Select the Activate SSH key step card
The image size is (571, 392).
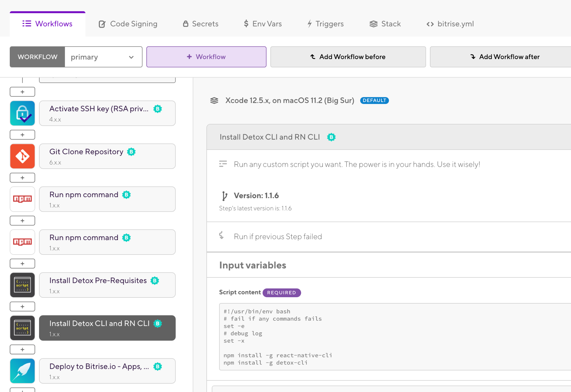tap(107, 113)
